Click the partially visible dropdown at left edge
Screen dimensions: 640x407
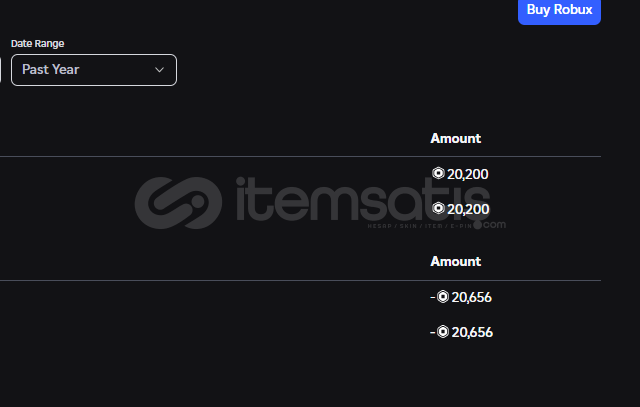(x=0, y=70)
